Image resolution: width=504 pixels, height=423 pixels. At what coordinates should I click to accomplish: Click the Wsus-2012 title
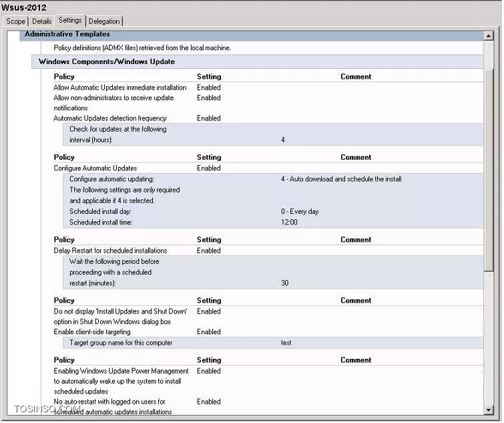point(24,7)
